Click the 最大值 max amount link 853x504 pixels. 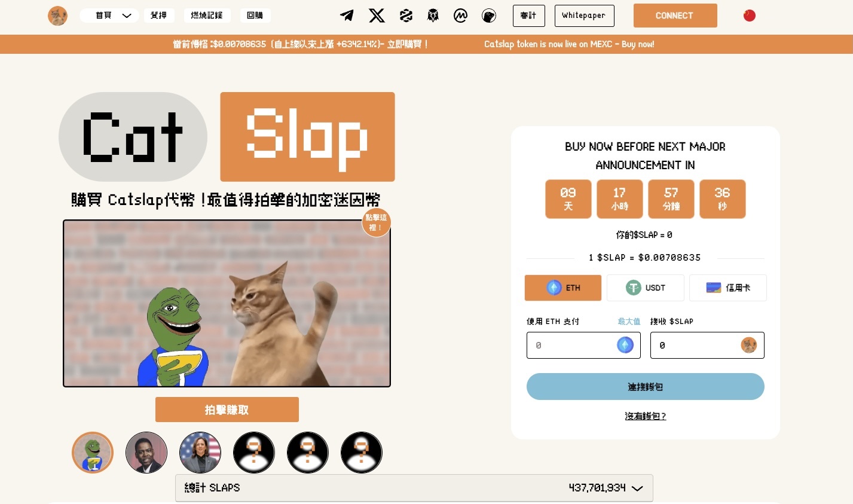[x=629, y=322]
